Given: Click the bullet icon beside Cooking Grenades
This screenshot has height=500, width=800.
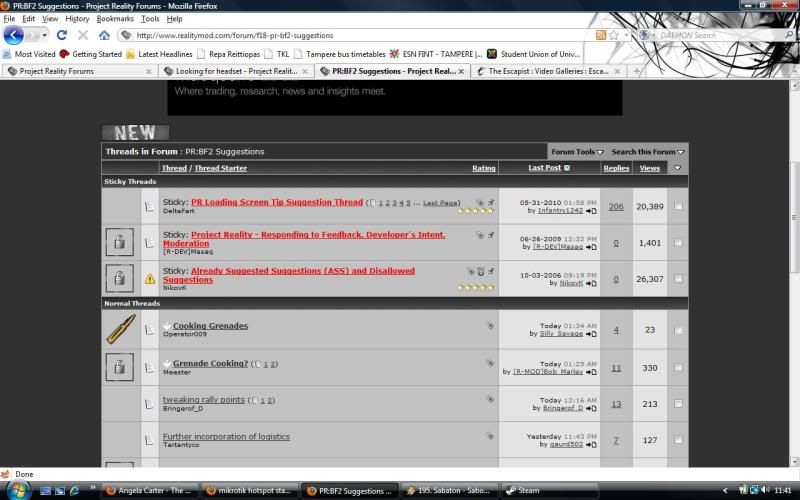Looking at the screenshot, I should (x=120, y=330).
